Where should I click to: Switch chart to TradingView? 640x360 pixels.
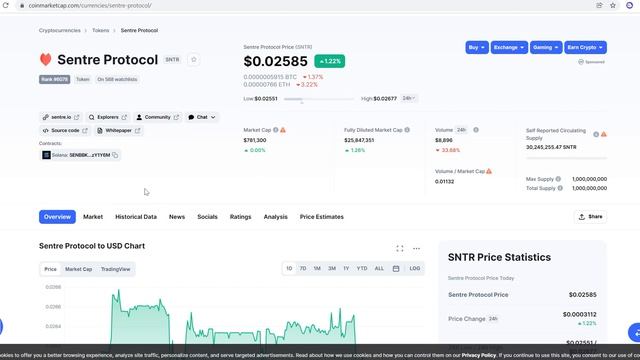tap(116, 269)
